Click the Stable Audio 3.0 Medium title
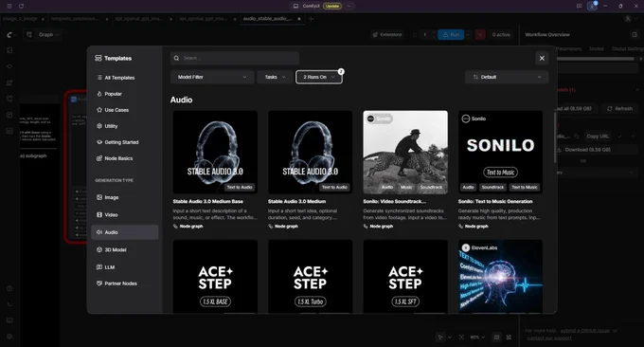 (297, 201)
